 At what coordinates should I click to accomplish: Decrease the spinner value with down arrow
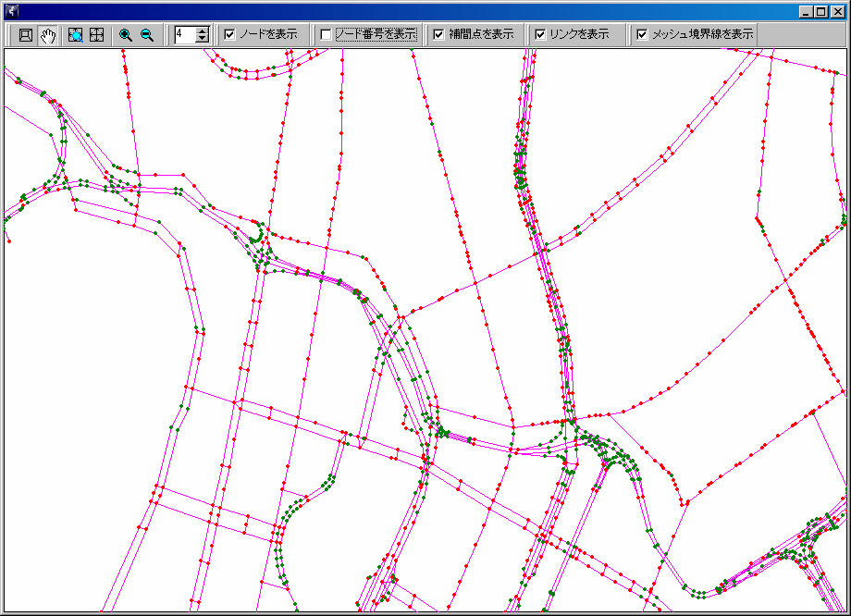tap(203, 39)
